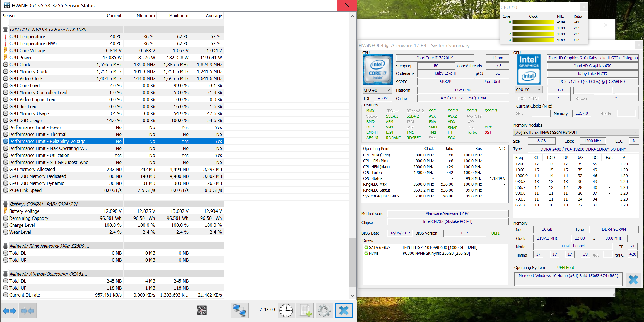Click the expand columns arrows button
This screenshot has height=322, width=644.
click(9, 311)
